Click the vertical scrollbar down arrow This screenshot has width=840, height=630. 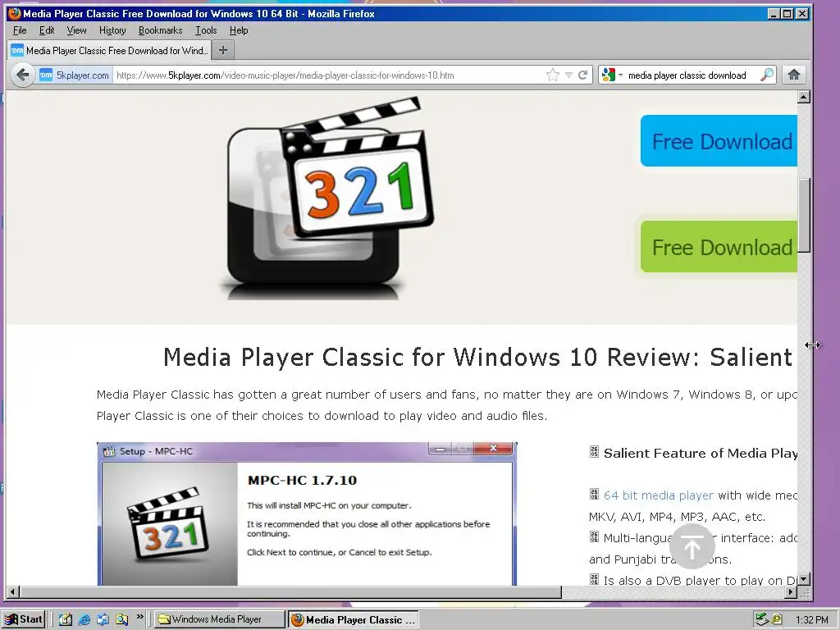[x=804, y=579]
